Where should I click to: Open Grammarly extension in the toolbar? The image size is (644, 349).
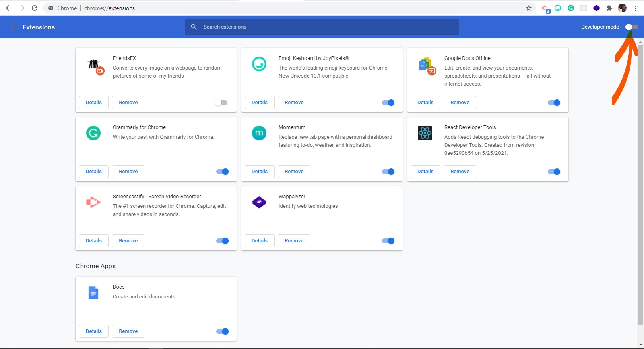tap(571, 8)
